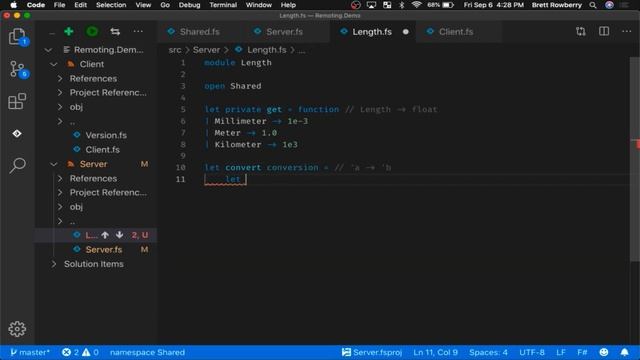
Task: Change indentation via Spaces: 4
Action: [x=488, y=352]
